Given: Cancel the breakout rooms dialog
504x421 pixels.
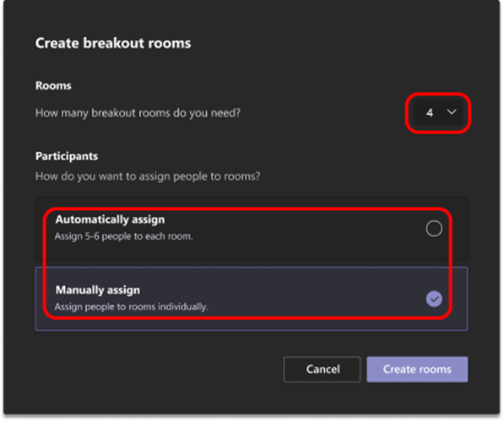Looking at the screenshot, I should pos(322,370).
